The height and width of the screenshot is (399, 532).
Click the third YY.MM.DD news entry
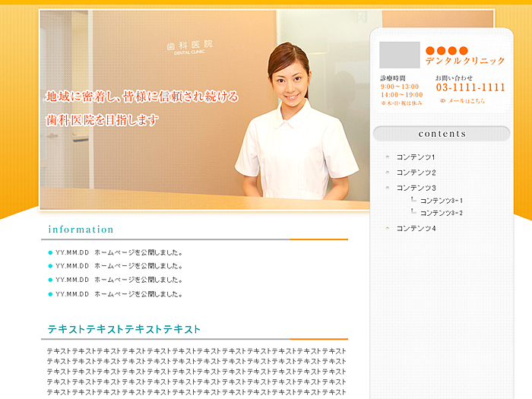pos(119,280)
